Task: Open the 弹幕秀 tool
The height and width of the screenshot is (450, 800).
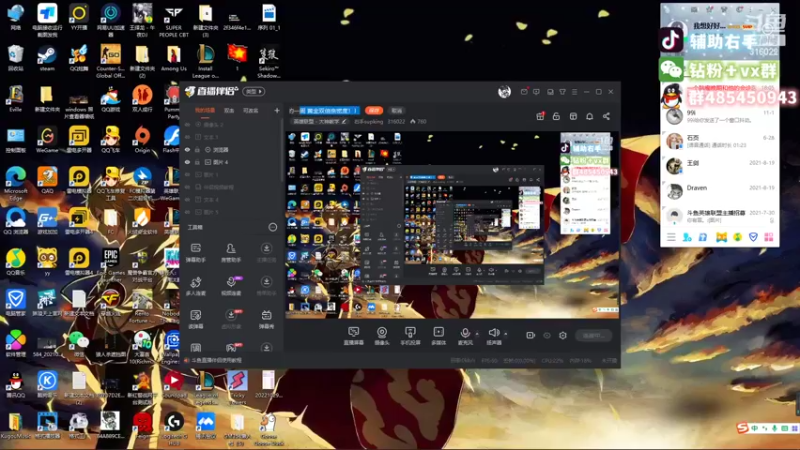Action: (266, 319)
